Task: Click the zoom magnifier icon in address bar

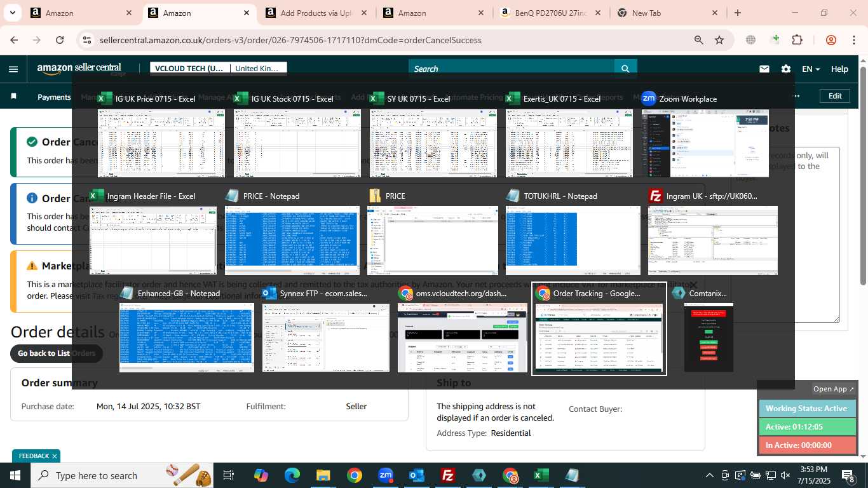Action: 698,40
